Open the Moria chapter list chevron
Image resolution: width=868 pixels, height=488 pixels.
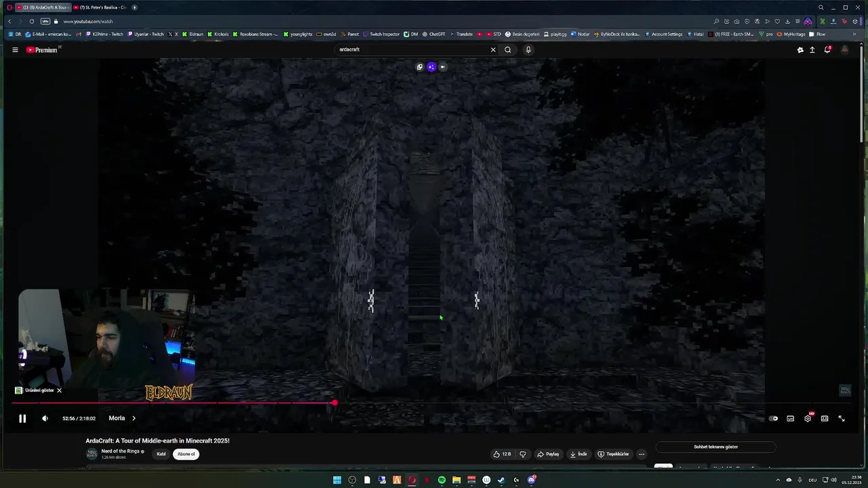(134, 418)
